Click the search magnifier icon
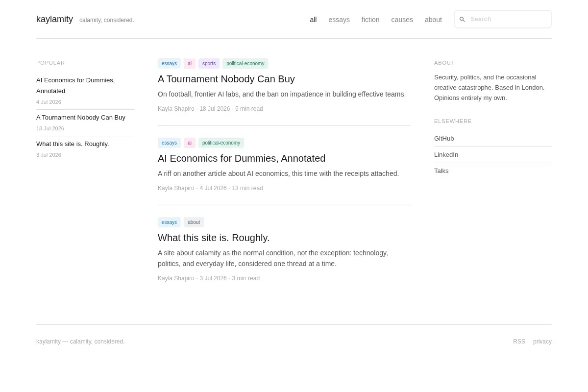This screenshot has height=392, width=588. tap(462, 20)
